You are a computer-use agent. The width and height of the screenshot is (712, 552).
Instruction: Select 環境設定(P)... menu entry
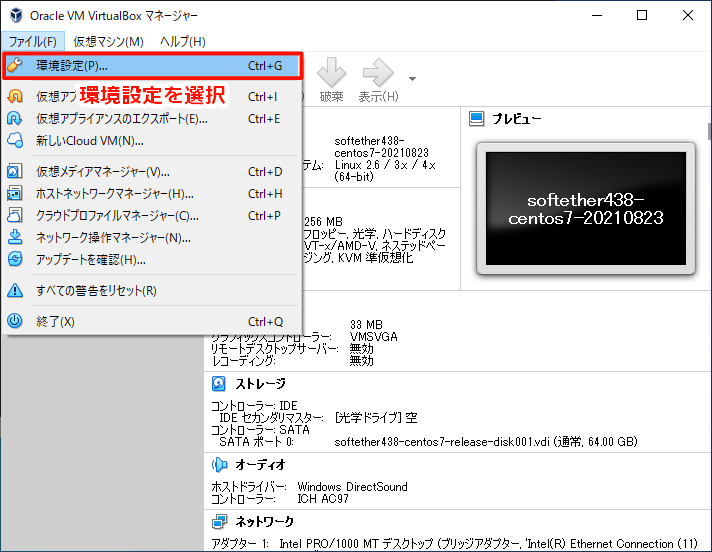click(152, 66)
